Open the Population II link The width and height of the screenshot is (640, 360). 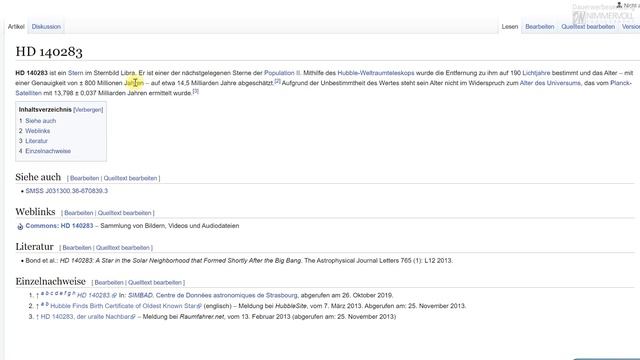282,73
